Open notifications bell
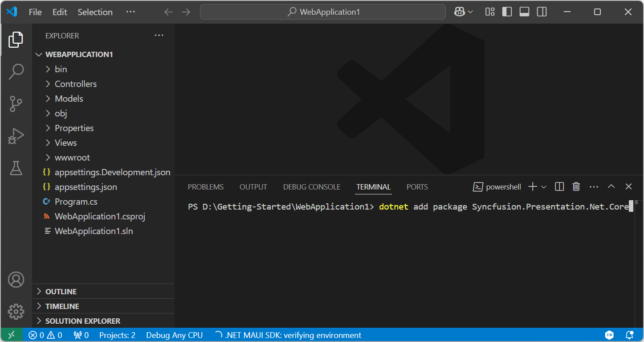 coord(630,335)
